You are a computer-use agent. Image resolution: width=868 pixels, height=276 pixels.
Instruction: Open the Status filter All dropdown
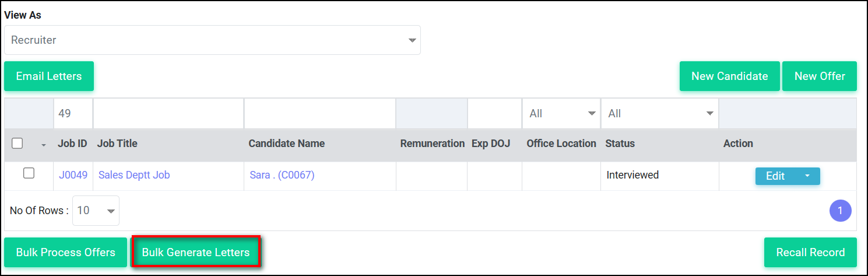pos(660,114)
